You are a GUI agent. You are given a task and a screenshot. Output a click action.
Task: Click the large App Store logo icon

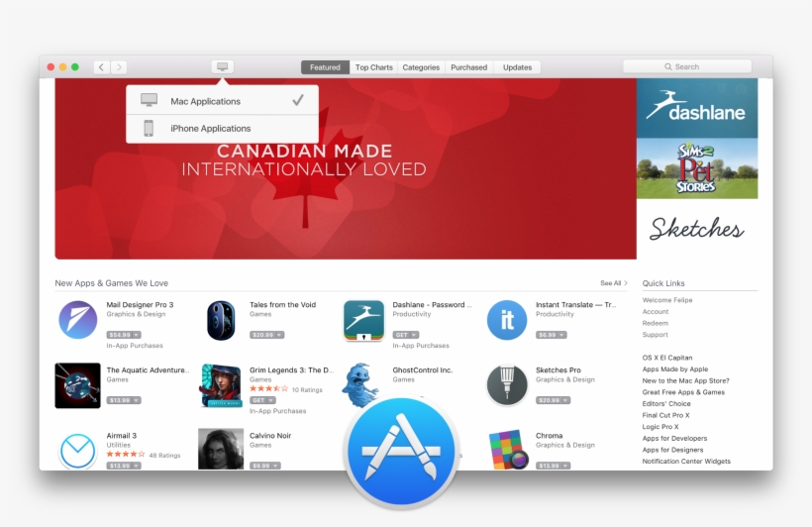point(401,452)
